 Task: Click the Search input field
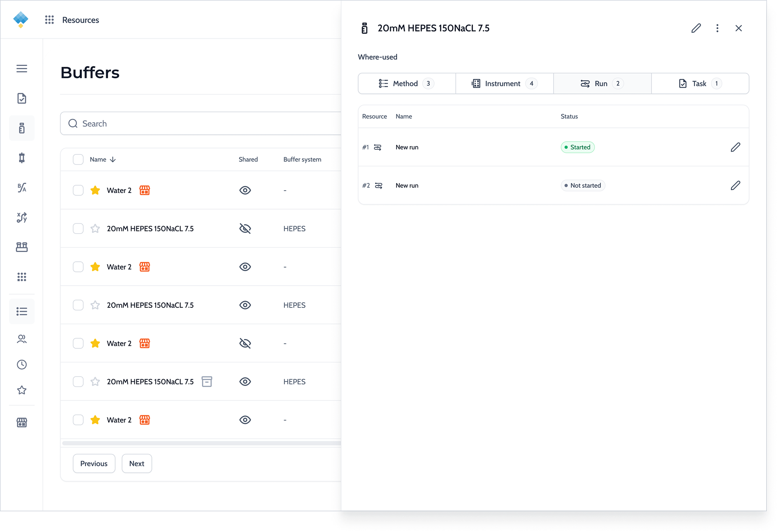click(x=201, y=123)
